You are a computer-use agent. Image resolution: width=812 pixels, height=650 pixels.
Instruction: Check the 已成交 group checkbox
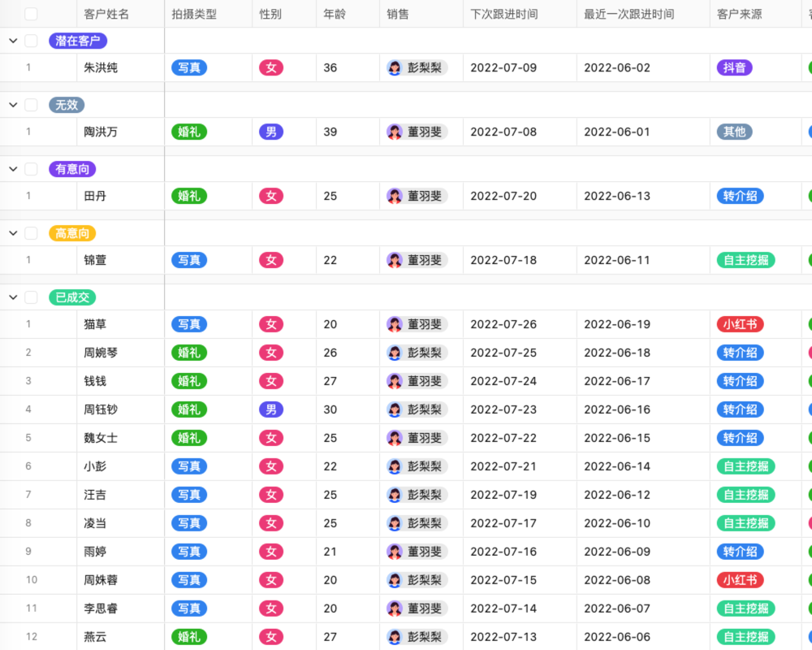click(x=31, y=297)
